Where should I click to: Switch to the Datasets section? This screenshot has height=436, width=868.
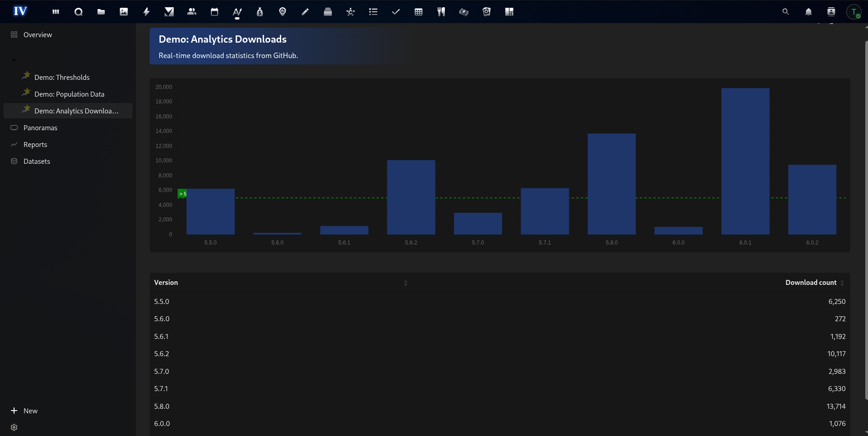point(36,161)
